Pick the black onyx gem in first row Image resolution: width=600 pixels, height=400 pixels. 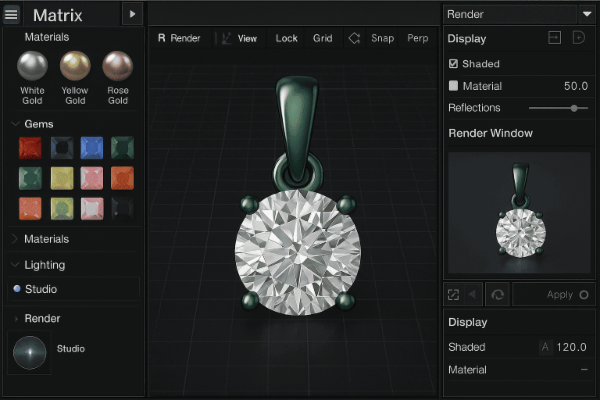pos(62,148)
